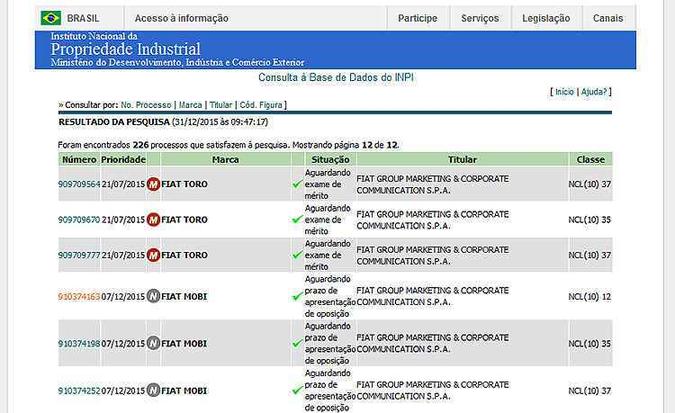Image resolution: width=675 pixels, height=413 pixels.
Task: Open Acesso à informação
Action: point(181,18)
